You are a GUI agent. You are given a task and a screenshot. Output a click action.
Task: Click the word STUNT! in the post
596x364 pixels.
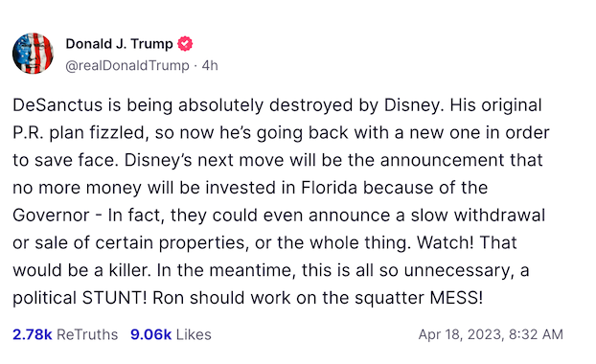tap(114, 298)
